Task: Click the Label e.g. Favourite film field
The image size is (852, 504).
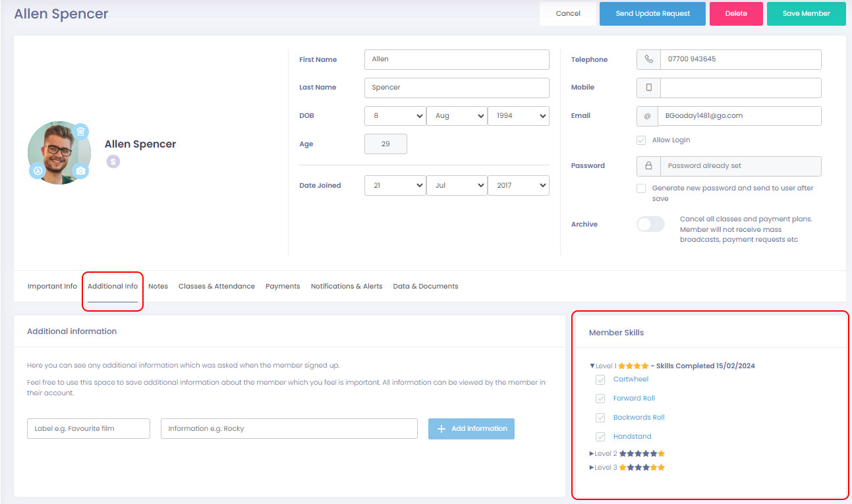Action: (88, 429)
